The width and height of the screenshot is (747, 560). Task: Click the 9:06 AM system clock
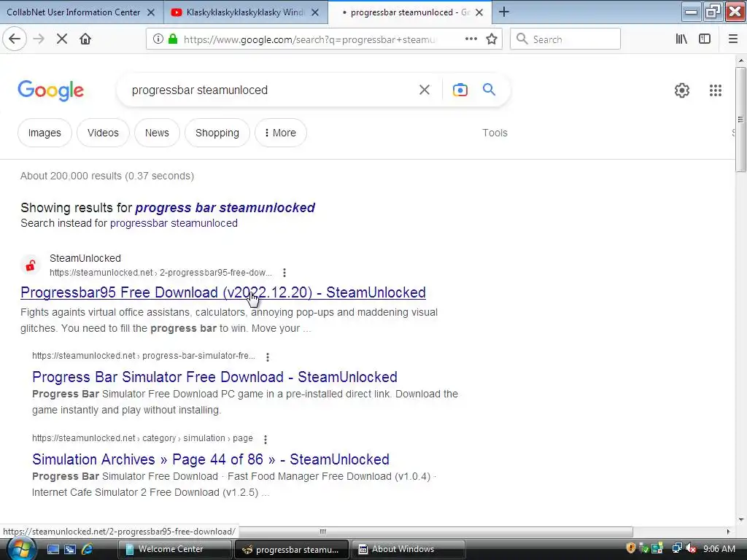(719, 549)
